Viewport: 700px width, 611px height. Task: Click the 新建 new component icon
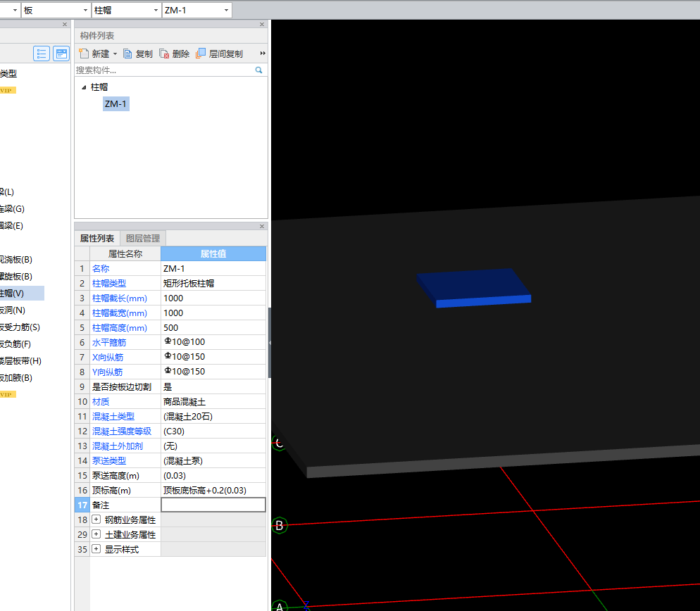point(84,53)
